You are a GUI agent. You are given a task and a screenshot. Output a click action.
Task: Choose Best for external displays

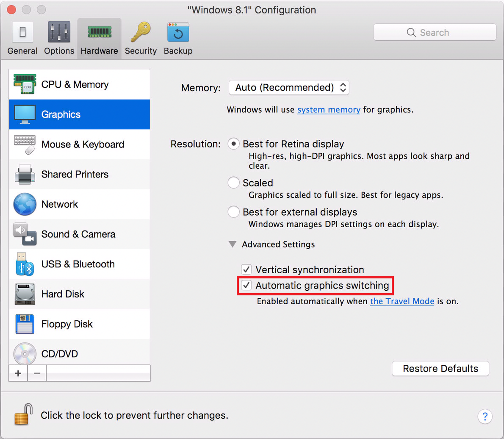(x=233, y=212)
